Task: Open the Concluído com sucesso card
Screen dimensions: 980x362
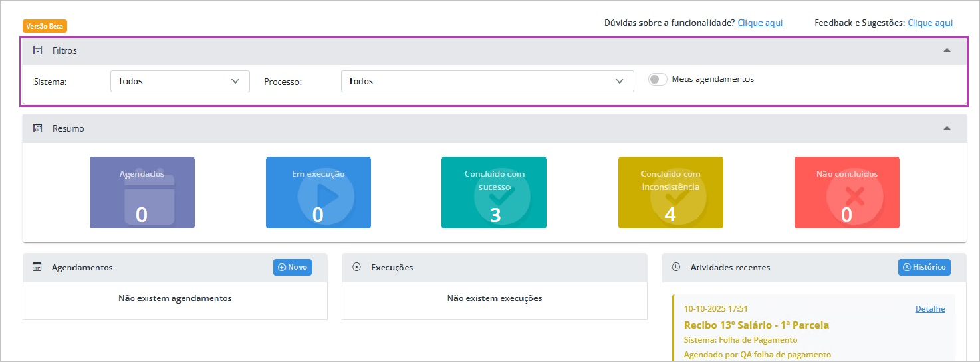Action: click(x=494, y=193)
